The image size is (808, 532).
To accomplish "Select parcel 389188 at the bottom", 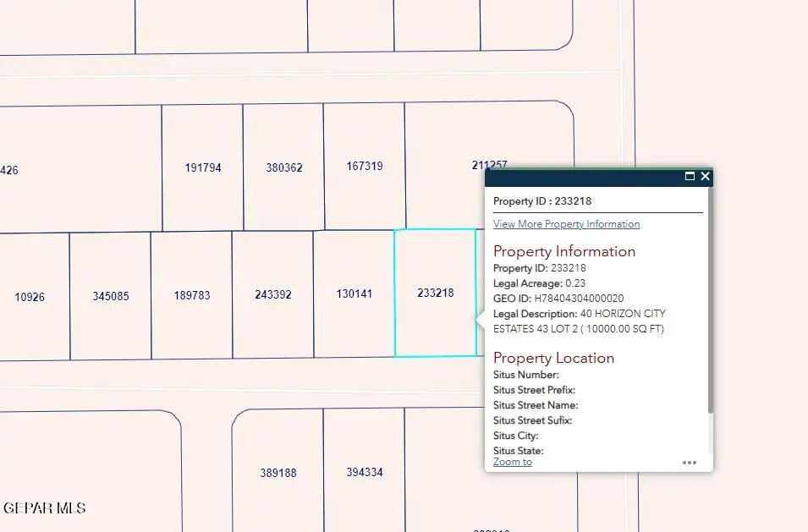I will [279, 474].
